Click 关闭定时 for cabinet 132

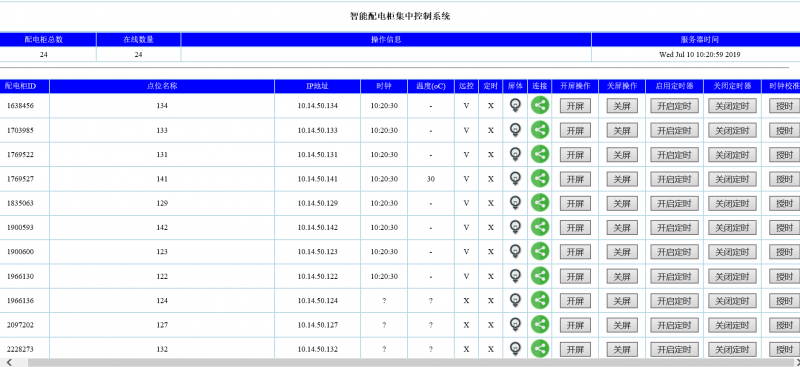(x=732, y=349)
